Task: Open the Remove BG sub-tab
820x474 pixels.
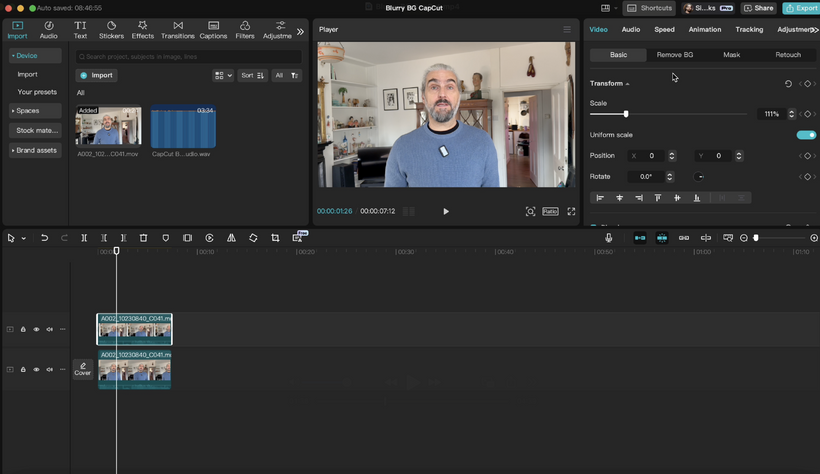Action: point(674,55)
